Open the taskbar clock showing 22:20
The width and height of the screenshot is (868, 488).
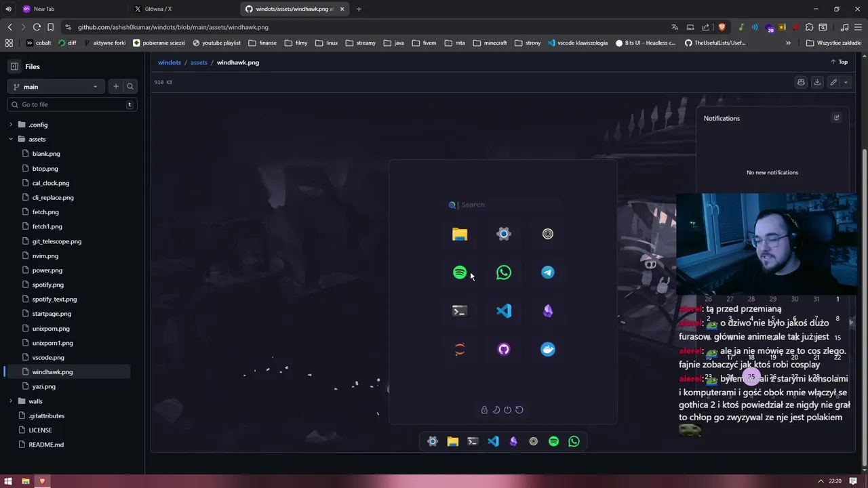(835, 481)
